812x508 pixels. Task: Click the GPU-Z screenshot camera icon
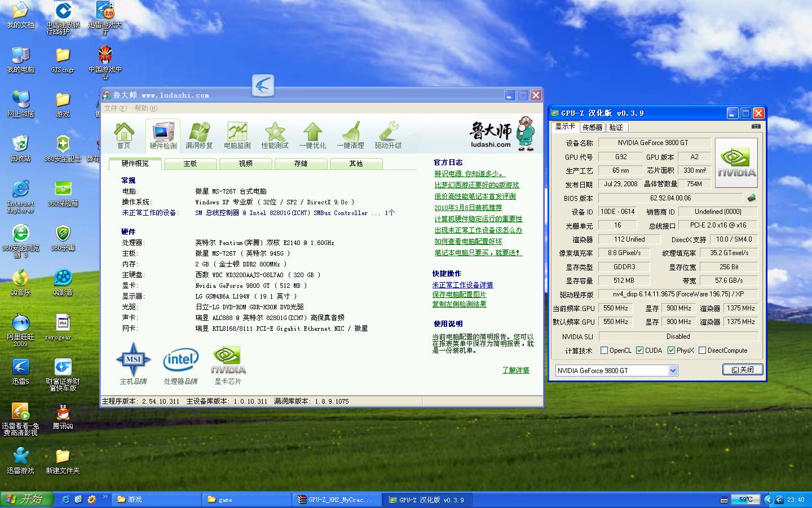[756, 126]
